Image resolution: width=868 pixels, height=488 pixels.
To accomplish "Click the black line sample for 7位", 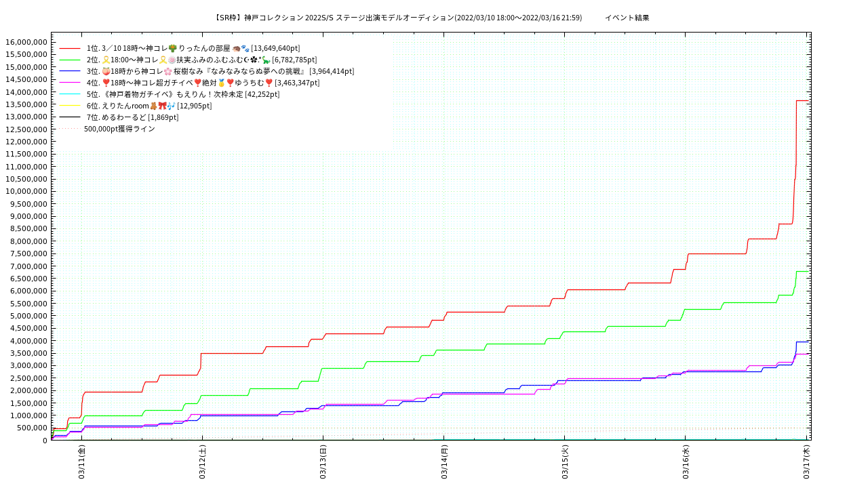I will (x=70, y=117).
